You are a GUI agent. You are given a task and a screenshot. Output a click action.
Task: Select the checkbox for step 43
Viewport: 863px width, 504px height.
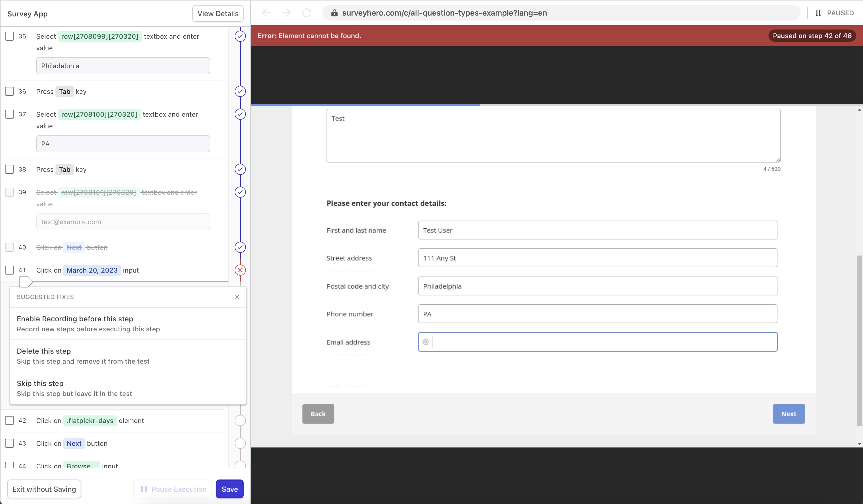tap(9, 444)
